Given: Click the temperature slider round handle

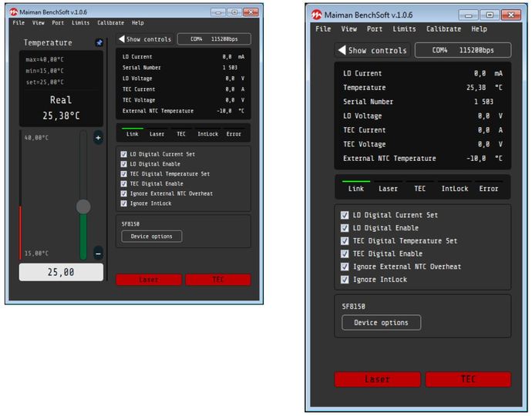Looking at the screenshot, I should pyautogui.click(x=83, y=206).
